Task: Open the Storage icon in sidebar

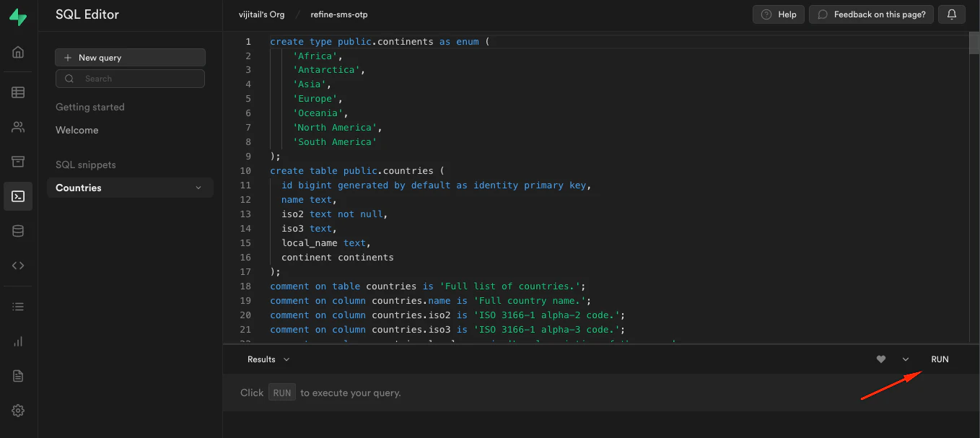Action: [x=18, y=162]
